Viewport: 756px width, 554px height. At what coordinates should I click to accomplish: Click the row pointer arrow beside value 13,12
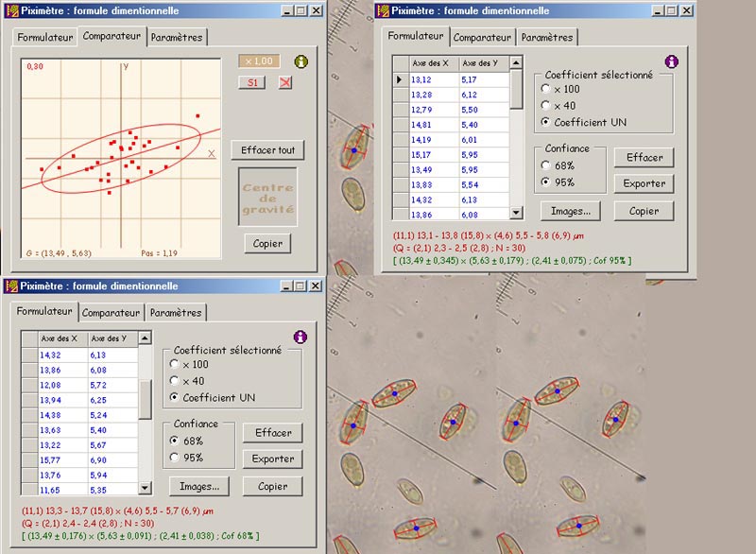pos(401,79)
